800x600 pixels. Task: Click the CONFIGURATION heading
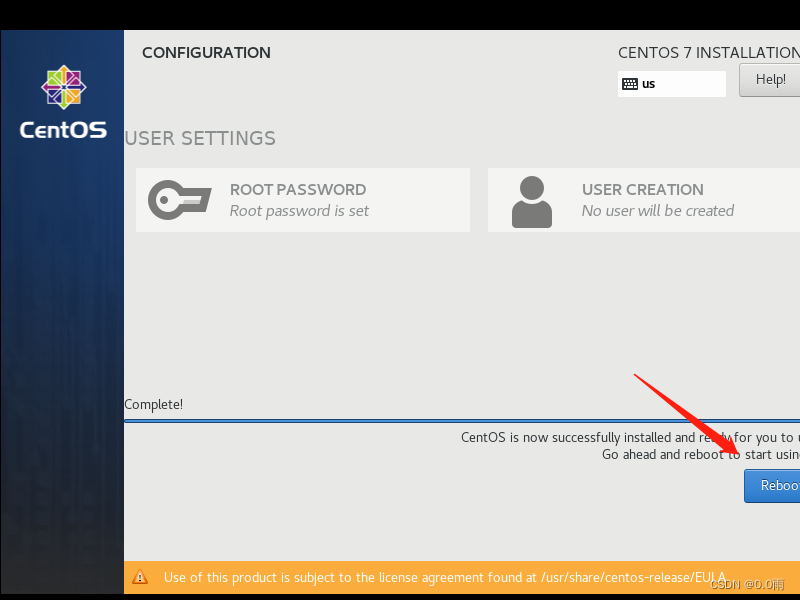[206, 53]
